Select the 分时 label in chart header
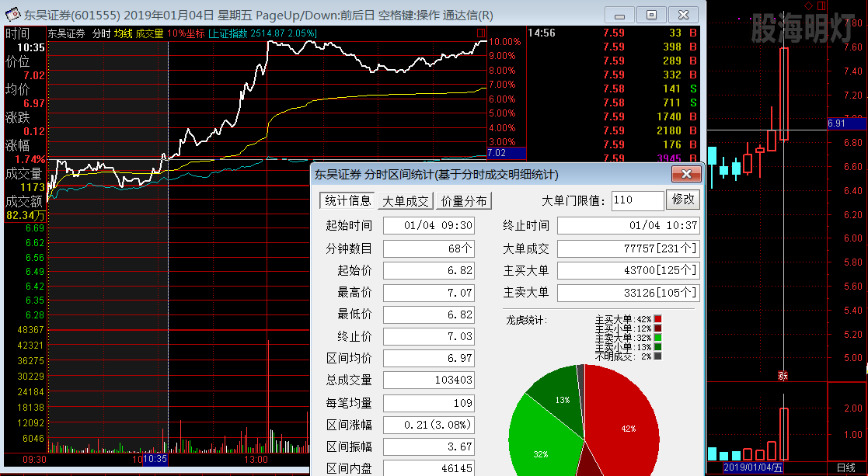The height and width of the screenshot is (476, 868). click(101, 33)
